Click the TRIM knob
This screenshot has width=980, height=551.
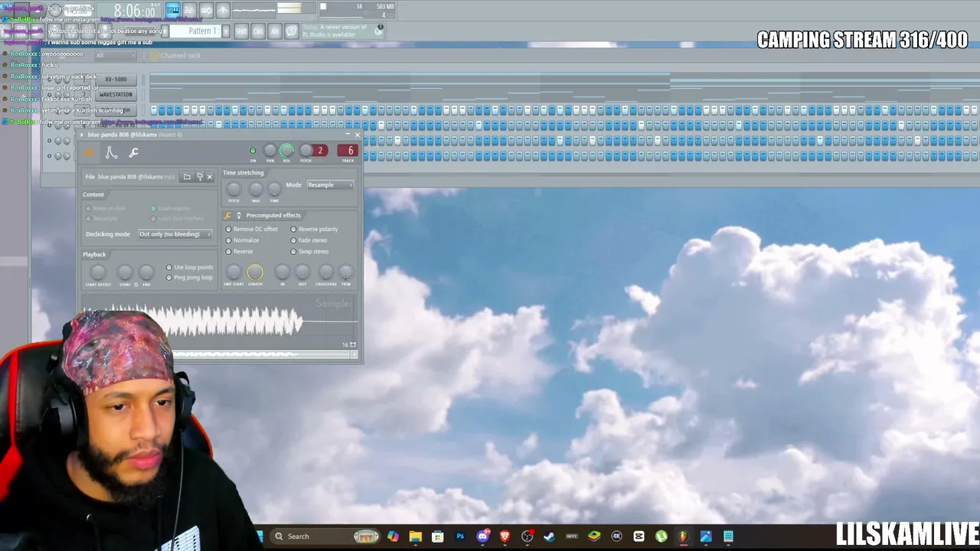(x=346, y=272)
